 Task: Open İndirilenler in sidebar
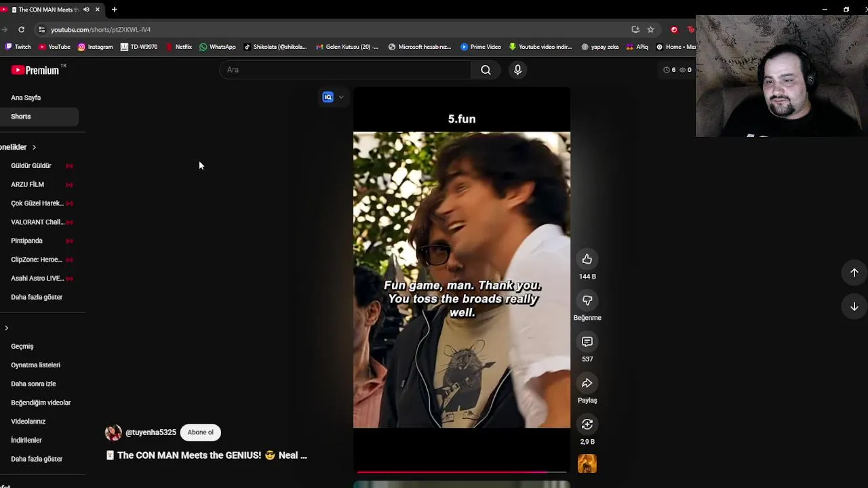pyautogui.click(x=26, y=440)
